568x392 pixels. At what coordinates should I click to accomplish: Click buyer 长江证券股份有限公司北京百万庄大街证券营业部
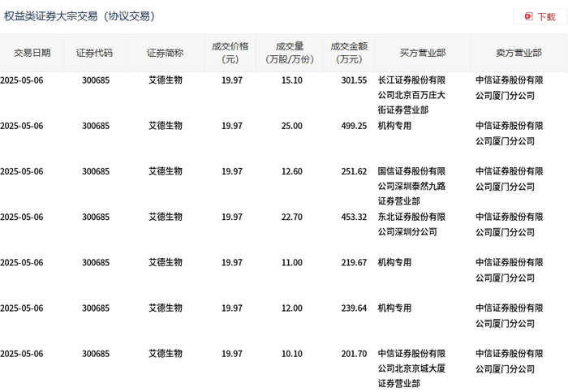(x=411, y=95)
